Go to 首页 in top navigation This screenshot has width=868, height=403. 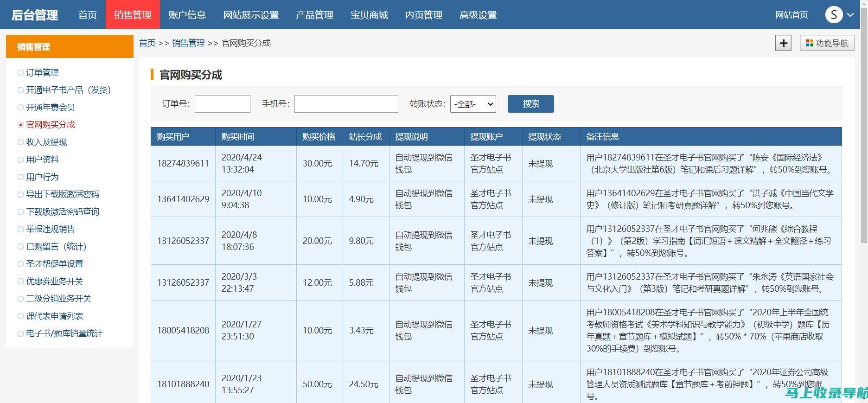(x=88, y=15)
